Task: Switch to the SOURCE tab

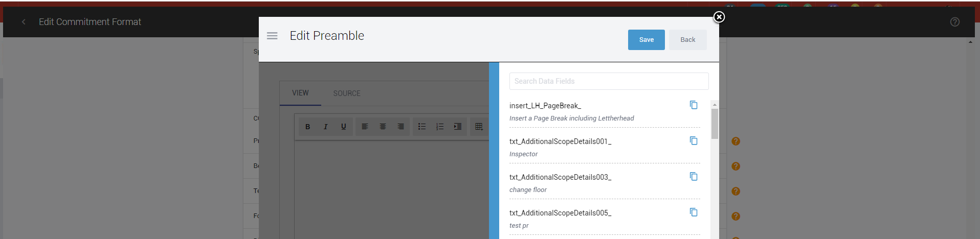Action: [347, 93]
